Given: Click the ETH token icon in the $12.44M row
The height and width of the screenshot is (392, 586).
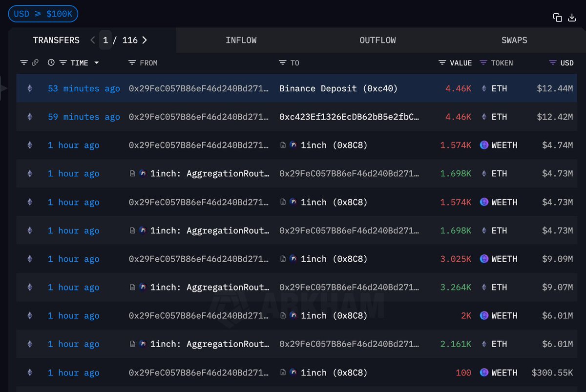Looking at the screenshot, I should point(484,88).
